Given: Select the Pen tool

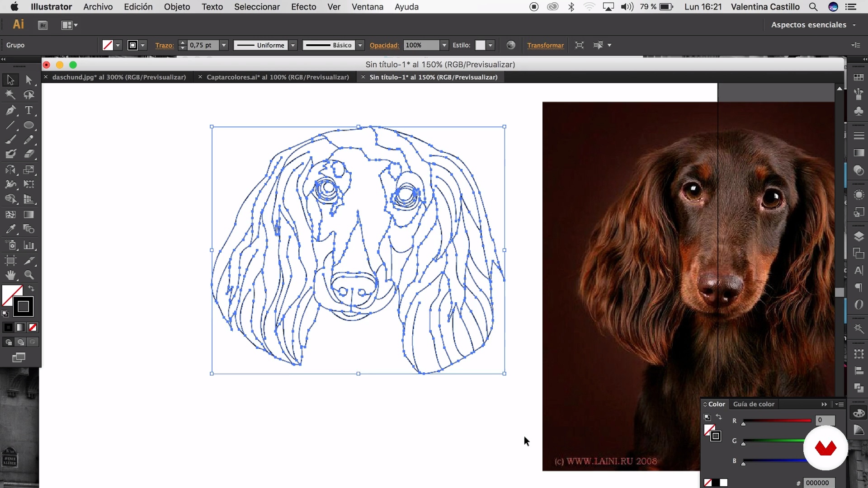Looking at the screenshot, I should [10, 110].
